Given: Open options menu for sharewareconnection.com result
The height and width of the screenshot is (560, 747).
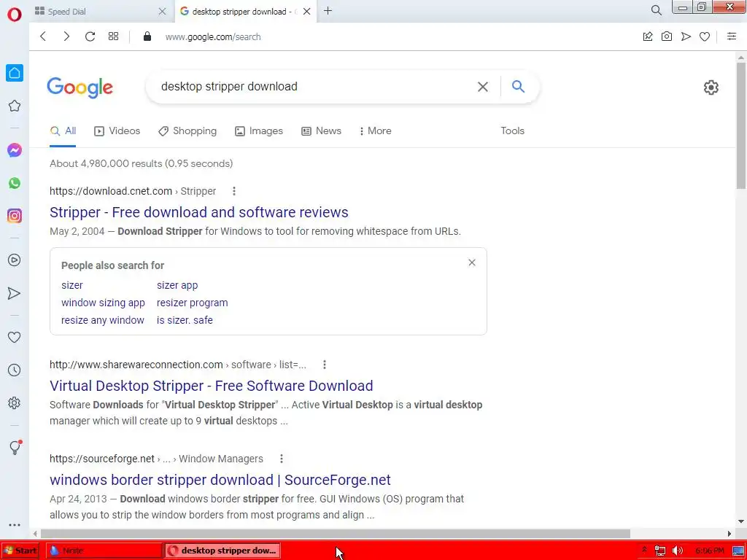Looking at the screenshot, I should (325, 365).
